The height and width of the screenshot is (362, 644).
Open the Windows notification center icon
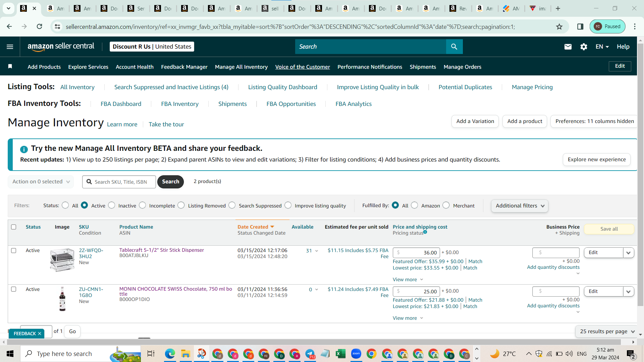[x=631, y=354]
